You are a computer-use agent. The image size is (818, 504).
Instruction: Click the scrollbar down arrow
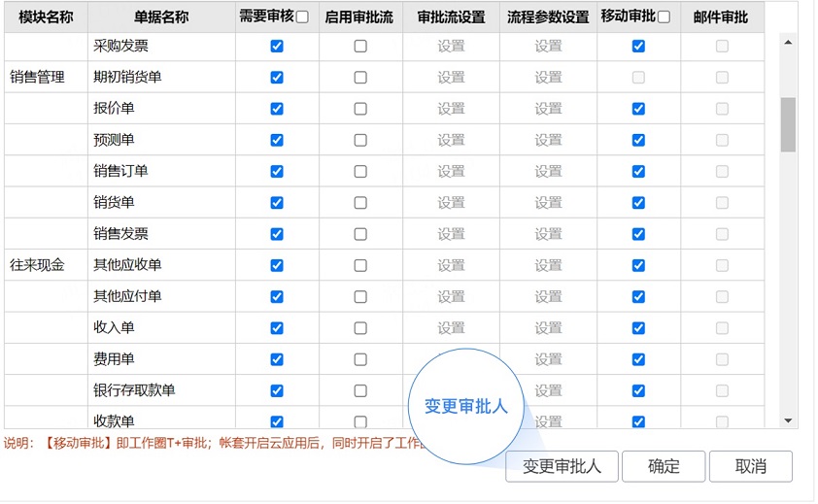pyautogui.click(x=788, y=420)
